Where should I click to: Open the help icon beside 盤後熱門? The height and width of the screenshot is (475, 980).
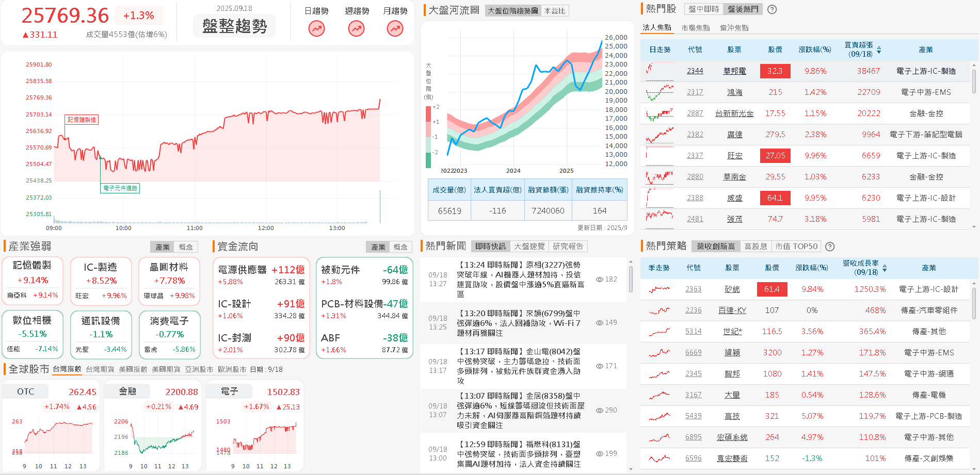[771, 9]
